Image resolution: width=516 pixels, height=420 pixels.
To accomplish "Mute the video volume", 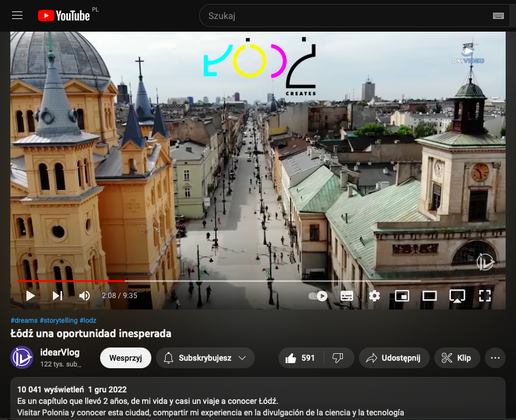I will (x=85, y=296).
